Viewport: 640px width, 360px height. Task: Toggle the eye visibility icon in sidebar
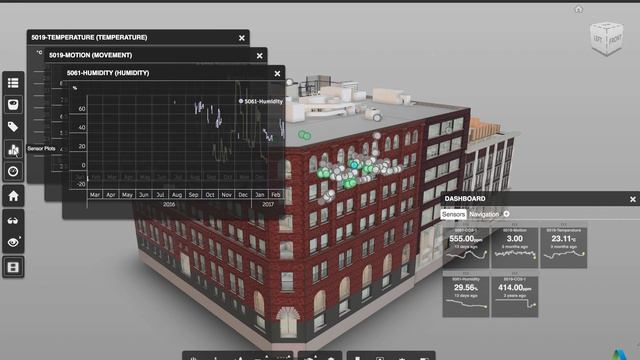13,242
